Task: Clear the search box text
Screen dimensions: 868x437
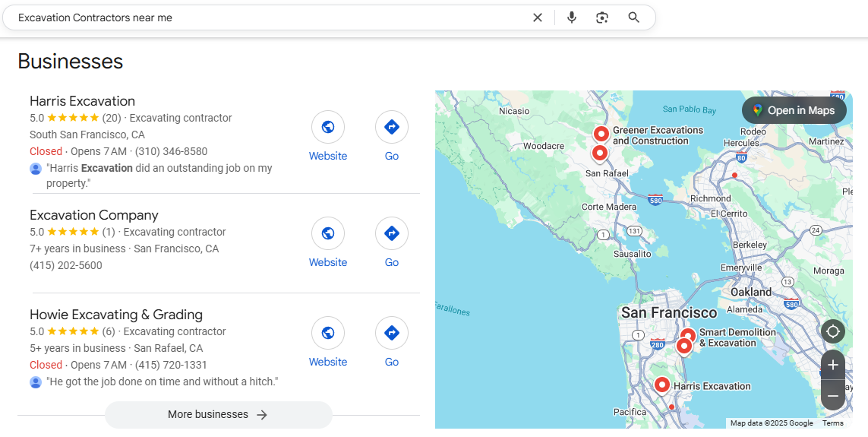Action: [x=538, y=17]
